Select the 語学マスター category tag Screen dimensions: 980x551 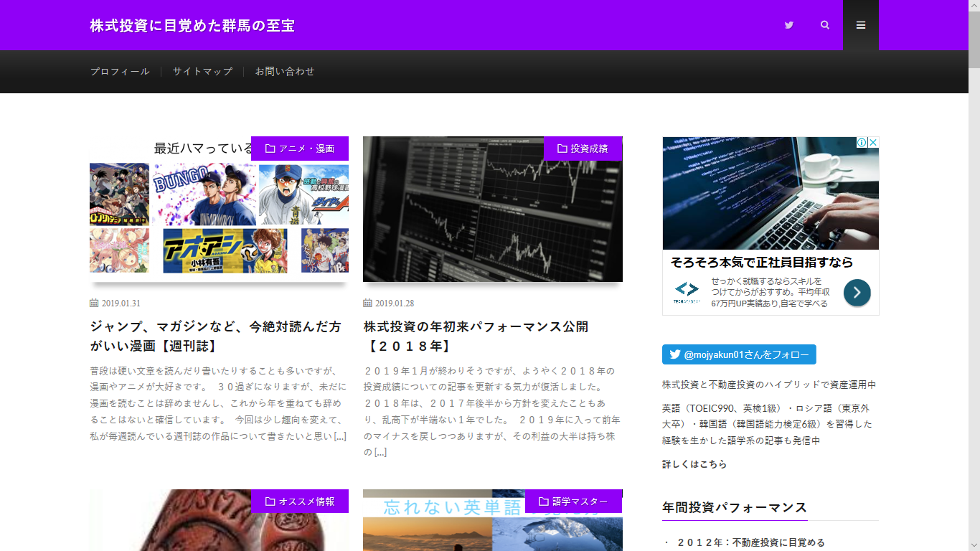point(573,501)
